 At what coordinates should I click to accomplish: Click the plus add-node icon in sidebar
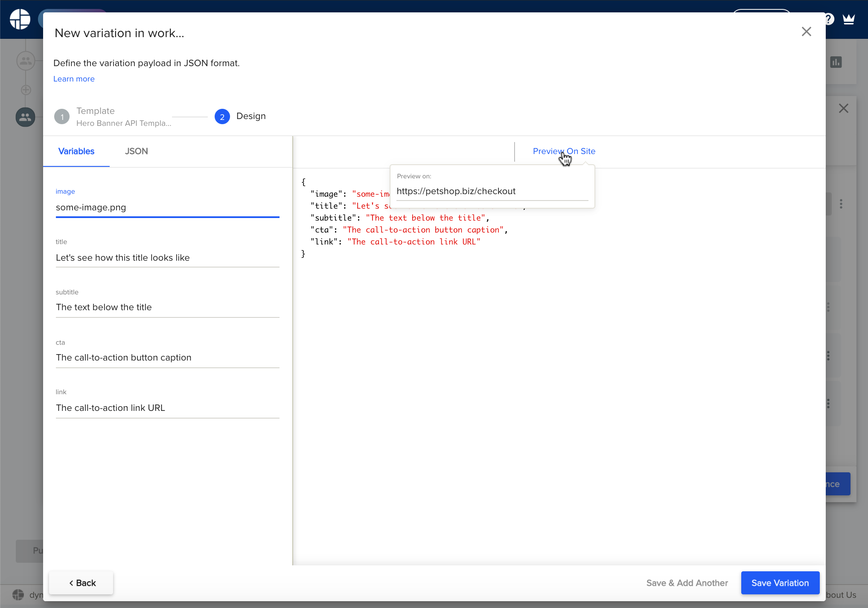point(26,90)
